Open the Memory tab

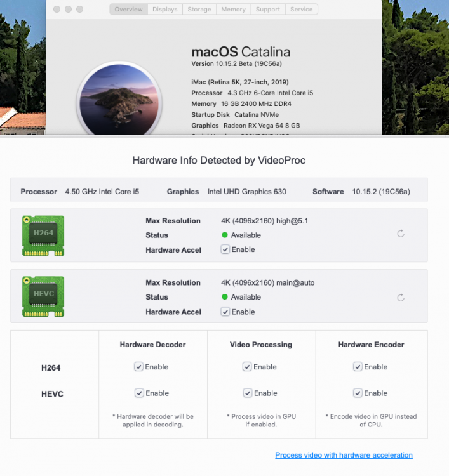click(233, 9)
